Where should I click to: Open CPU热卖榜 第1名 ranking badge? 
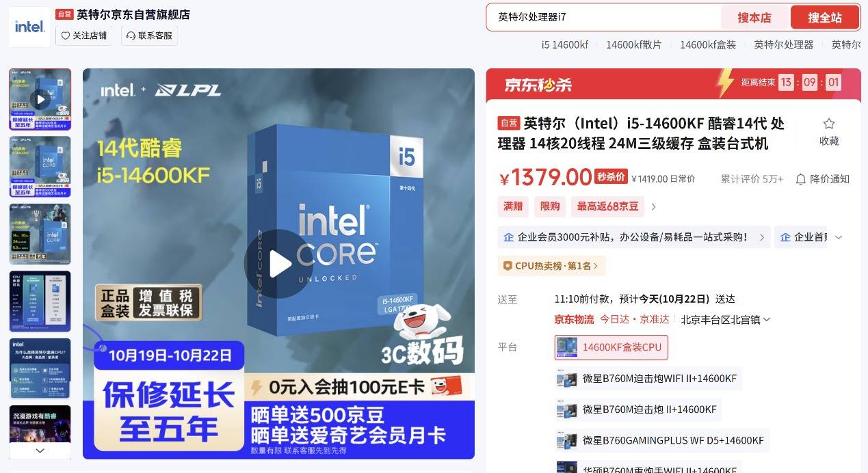551,266
